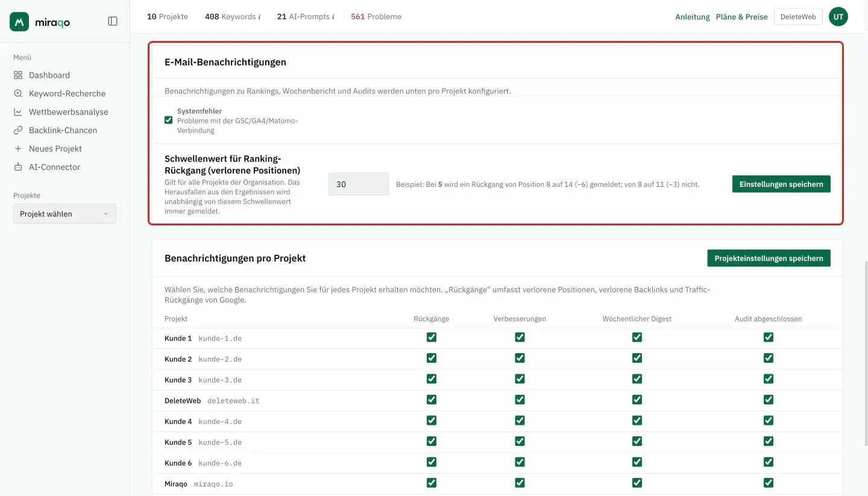This screenshot has height=496, width=868.
Task: Click the Einstellungen speichern button
Action: click(781, 184)
